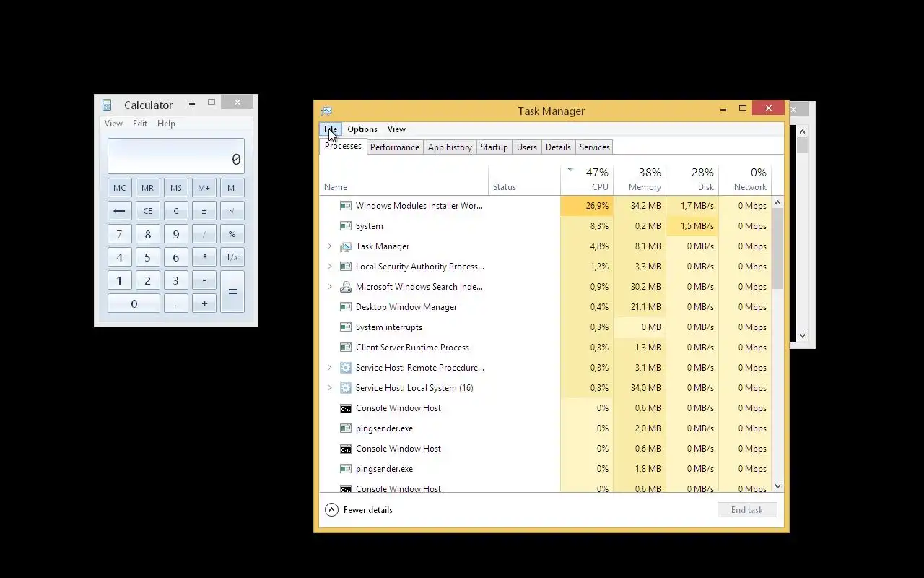This screenshot has height=578, width=924.
Task: Open Calculator's Help menu
Action: (x=166, y=124)
